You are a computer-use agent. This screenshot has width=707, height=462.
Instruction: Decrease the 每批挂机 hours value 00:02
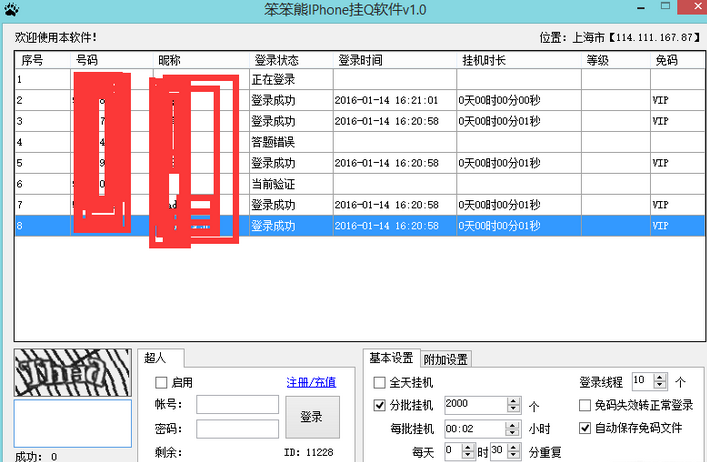coord(512,432)
